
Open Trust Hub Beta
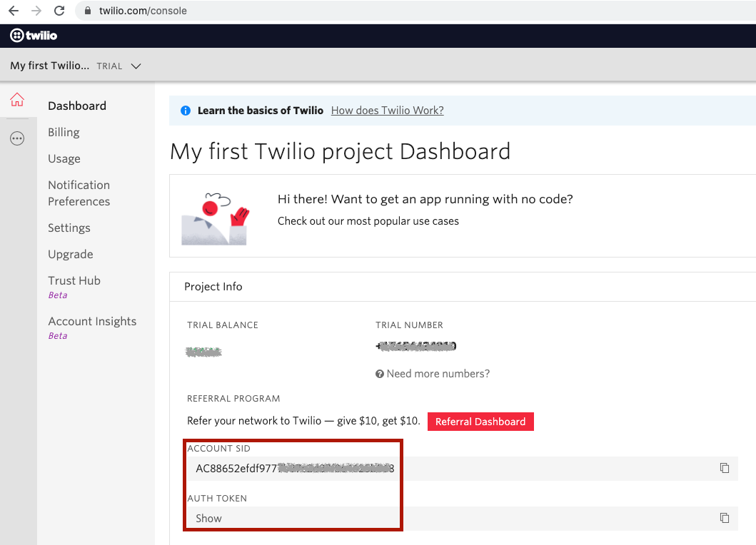pyautogui.click(x=74, y=287)
